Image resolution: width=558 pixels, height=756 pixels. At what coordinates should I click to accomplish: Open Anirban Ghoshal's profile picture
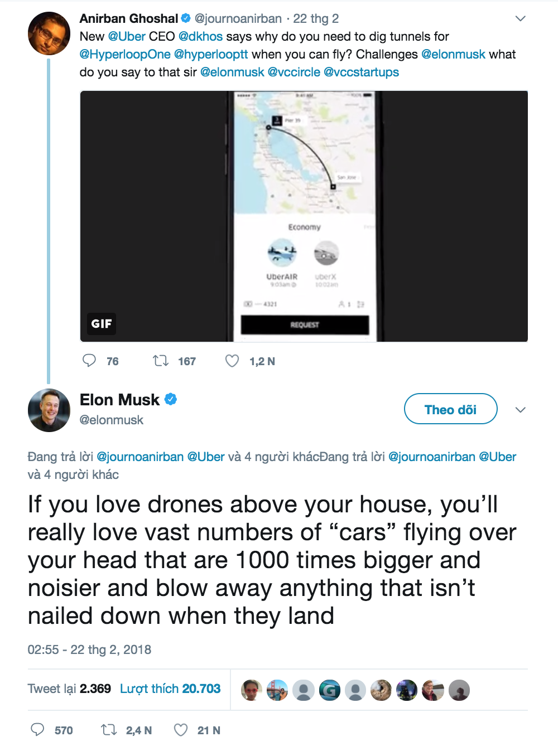pyautogui.click(x=49, y=33)
